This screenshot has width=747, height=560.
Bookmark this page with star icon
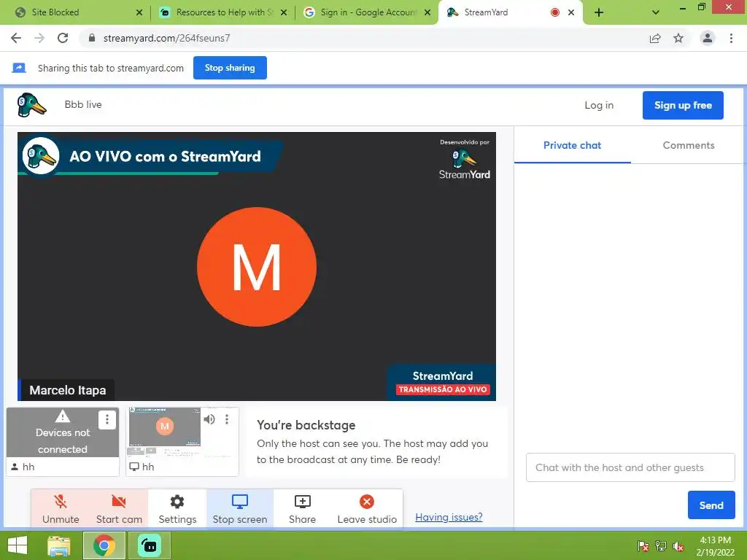click(678, 38)
